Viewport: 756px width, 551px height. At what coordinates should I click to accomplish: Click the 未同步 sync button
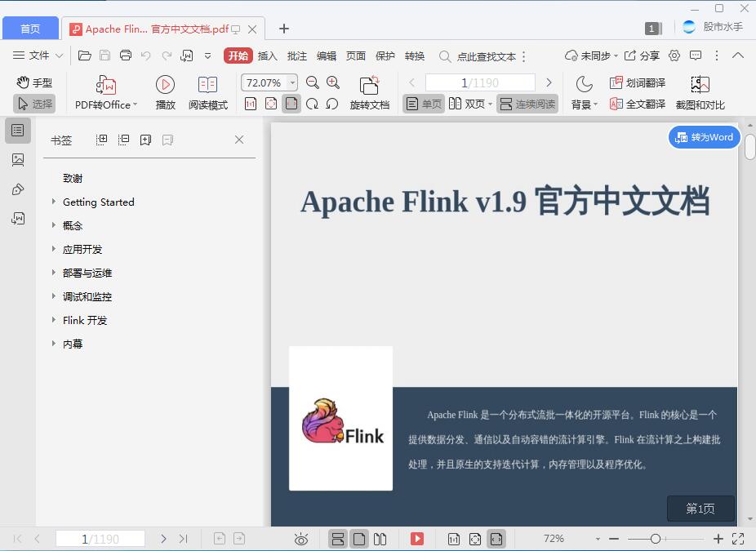591,56
